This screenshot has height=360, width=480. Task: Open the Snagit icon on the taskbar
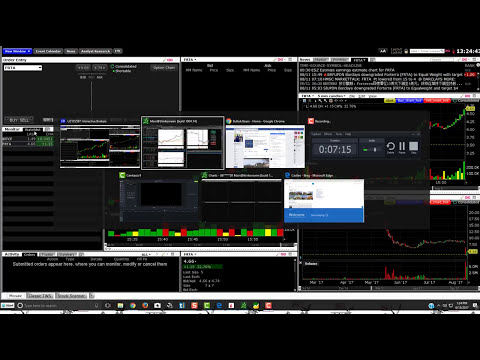click(x=194, y=305)
